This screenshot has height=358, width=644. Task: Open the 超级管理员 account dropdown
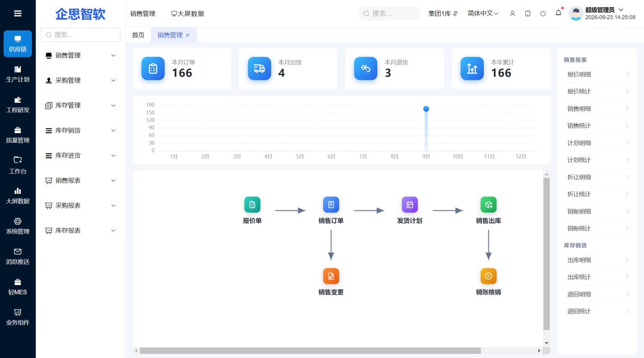coord(604,10)
